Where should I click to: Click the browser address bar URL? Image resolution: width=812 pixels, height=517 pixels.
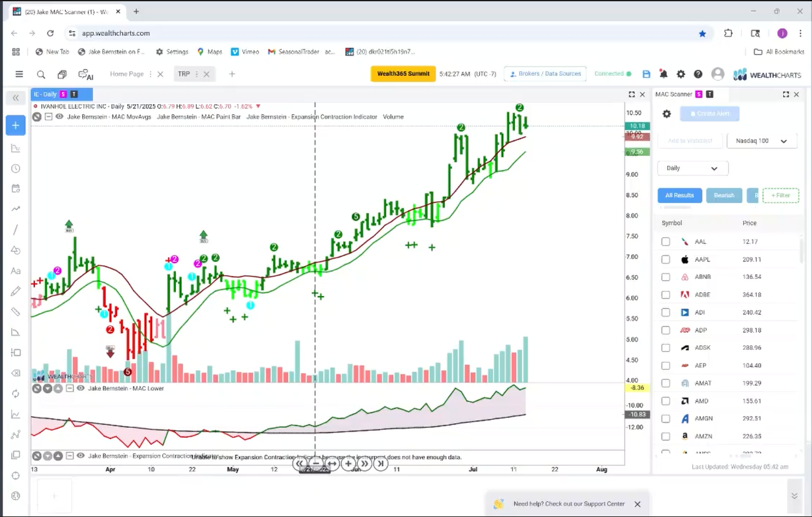[x=116, y=33]
